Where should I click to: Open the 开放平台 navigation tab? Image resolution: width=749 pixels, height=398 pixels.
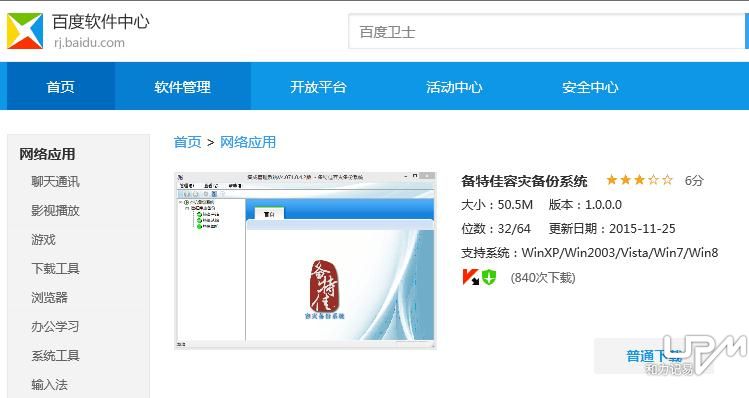[318, 87]
